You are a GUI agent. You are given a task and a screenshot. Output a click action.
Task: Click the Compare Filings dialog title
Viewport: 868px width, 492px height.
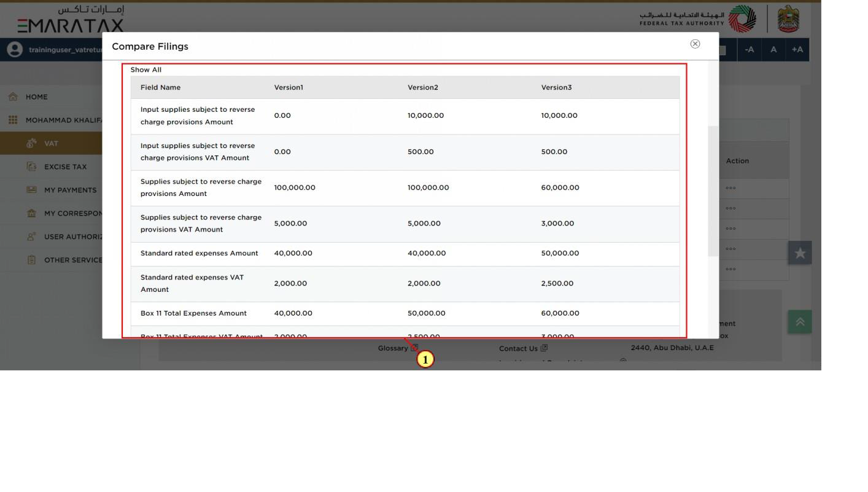pos(150,47)
